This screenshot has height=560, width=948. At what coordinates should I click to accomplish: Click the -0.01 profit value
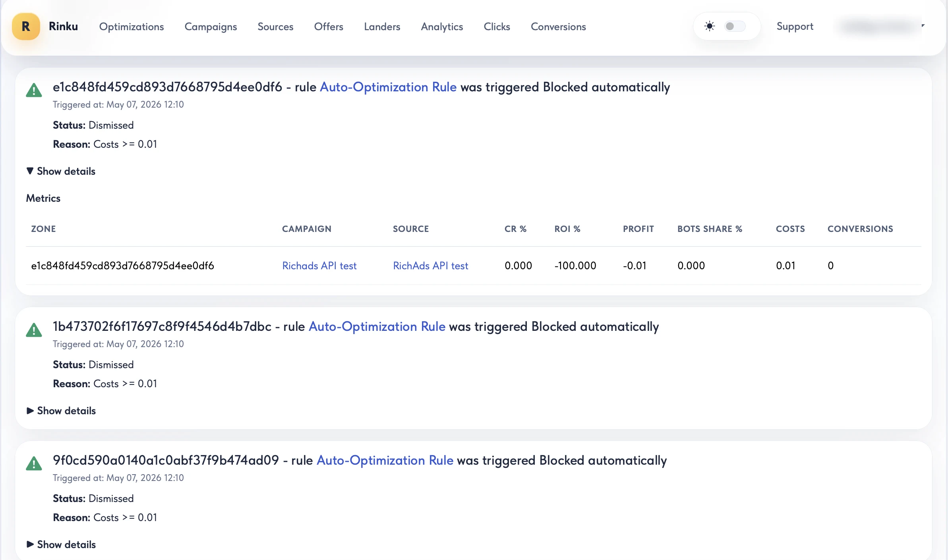pyautogui.click(x=635, y=266)
